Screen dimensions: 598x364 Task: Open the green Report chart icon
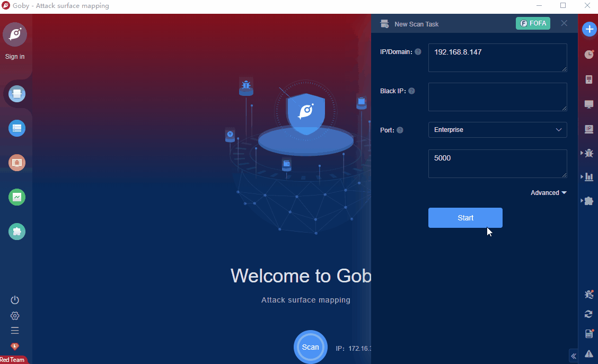coord(17,197)
